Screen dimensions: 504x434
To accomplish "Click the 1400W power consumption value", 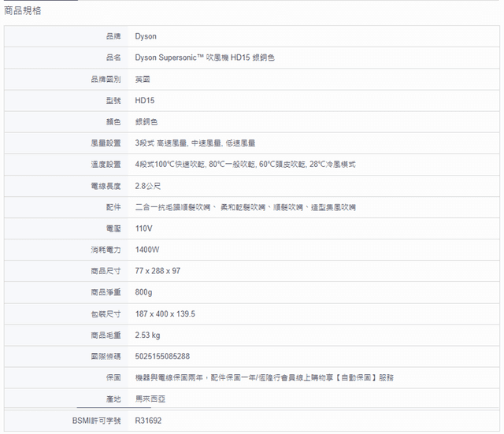I will coord(147,250).
